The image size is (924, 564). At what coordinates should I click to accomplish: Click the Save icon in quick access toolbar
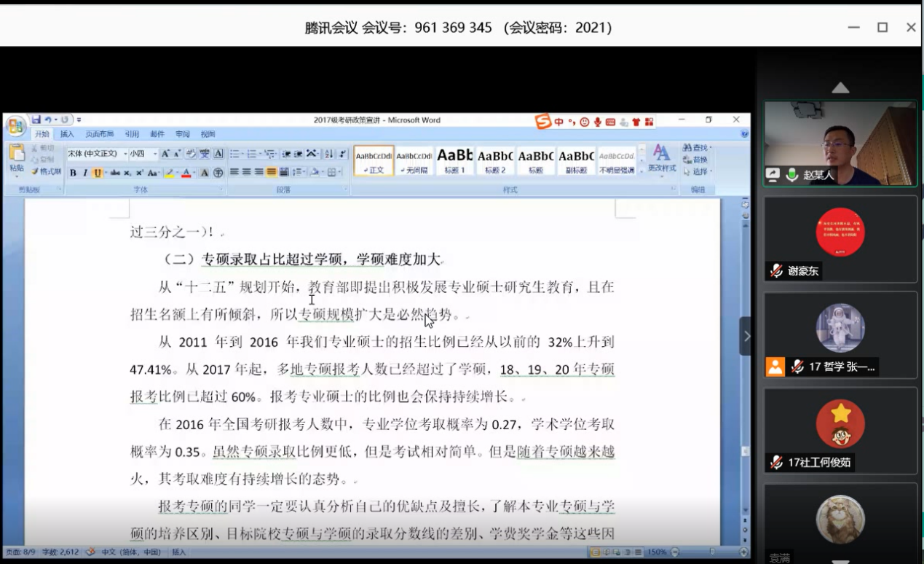[x=36, y=120]
